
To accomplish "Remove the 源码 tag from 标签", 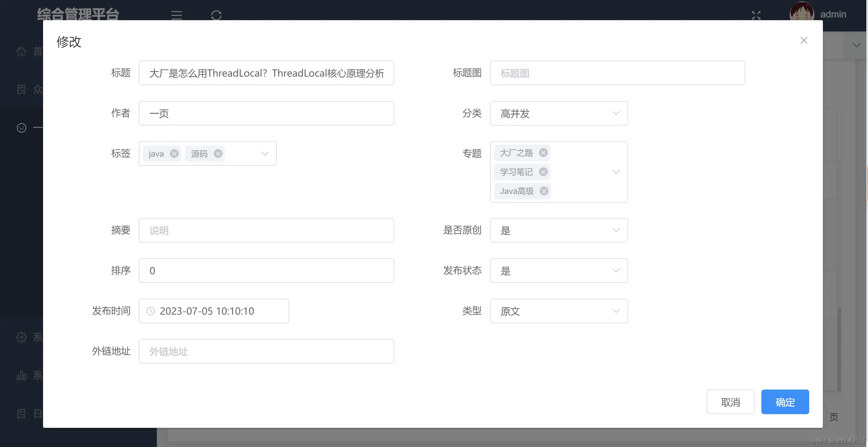I will (x=218, y=154).
